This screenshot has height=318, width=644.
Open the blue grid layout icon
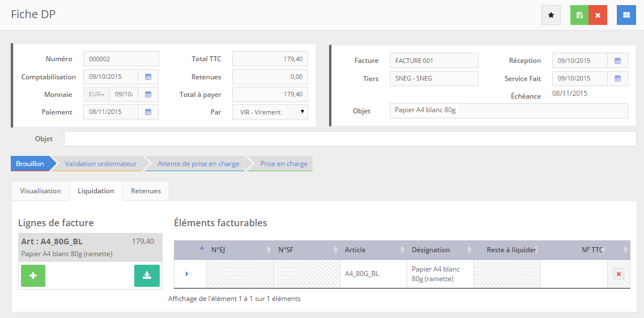pyautogui.click(x=626, y=15)
